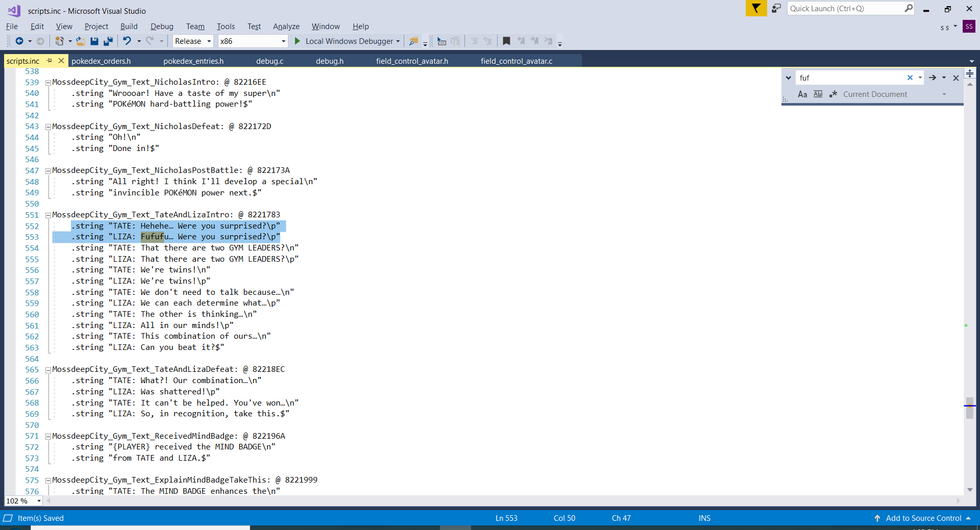The image size is (980, 530).
Task: Click the Undo arrow icon
Action: [127, 41]
